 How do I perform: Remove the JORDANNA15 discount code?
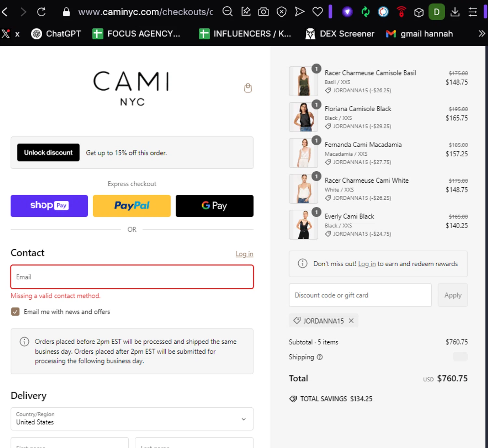pyautogui.click(x=351, y=321)
